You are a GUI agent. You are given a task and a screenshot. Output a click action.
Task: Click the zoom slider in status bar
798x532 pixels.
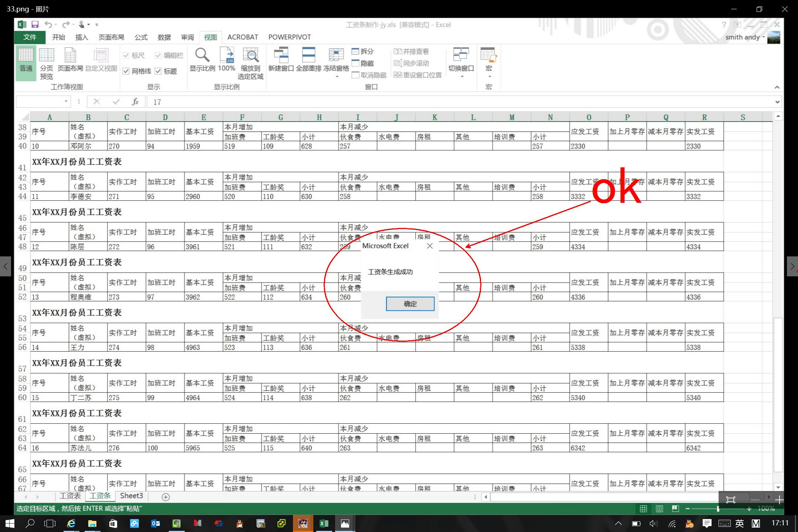(718, 509)
